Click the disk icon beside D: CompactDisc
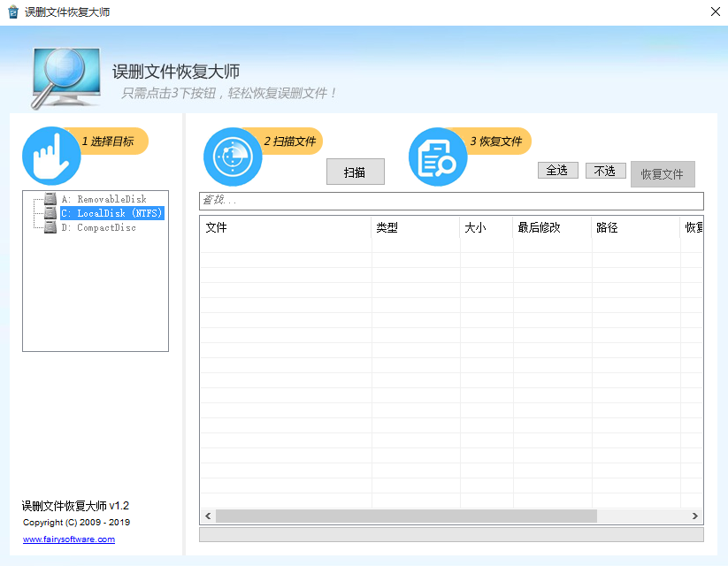Viewport: 728px width, 566px height. click(50, 226)
